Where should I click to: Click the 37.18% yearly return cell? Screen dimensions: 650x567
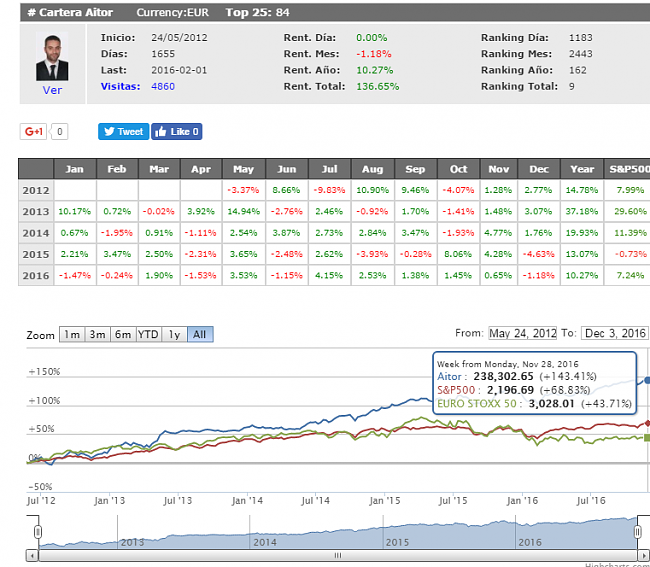(x=582, y=211)
